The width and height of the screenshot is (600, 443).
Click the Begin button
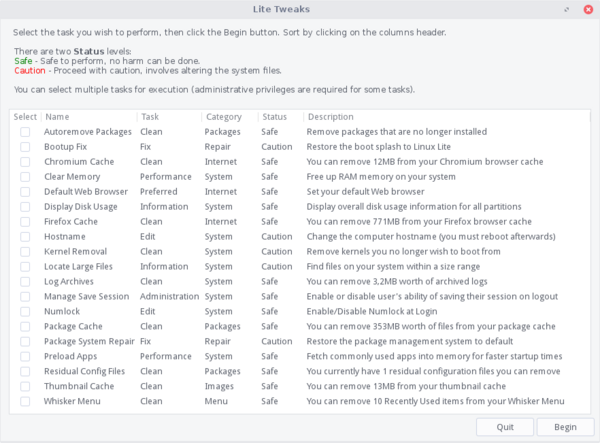(565, 427)
